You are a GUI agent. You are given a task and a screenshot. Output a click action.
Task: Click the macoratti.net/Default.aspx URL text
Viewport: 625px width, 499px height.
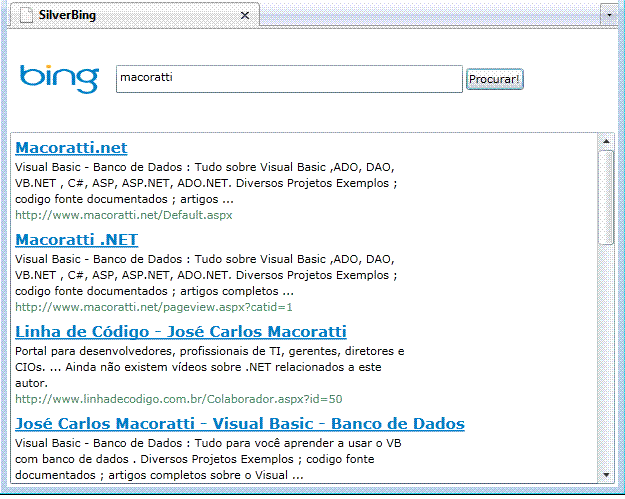coord(124,215)
